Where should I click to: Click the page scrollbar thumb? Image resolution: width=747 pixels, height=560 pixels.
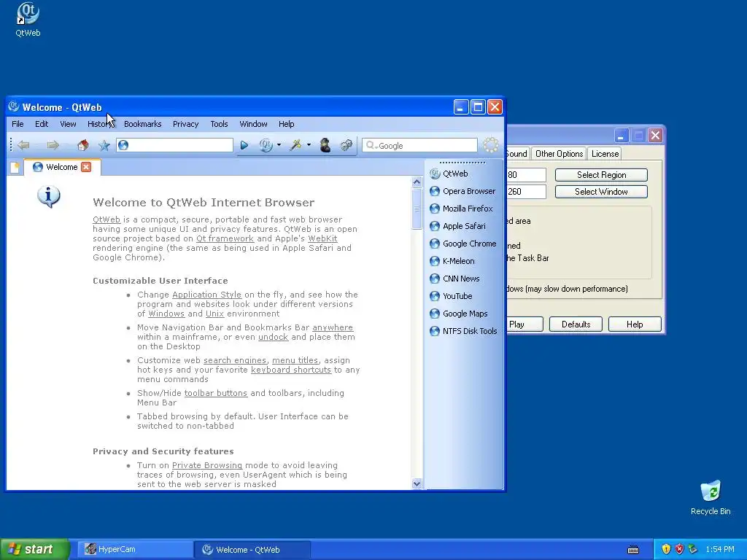click(417, 209)
